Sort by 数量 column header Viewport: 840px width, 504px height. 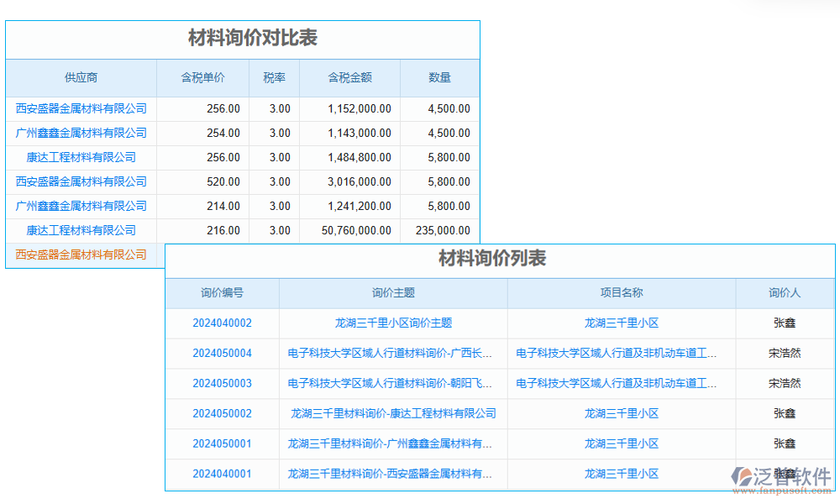(439, 77)
